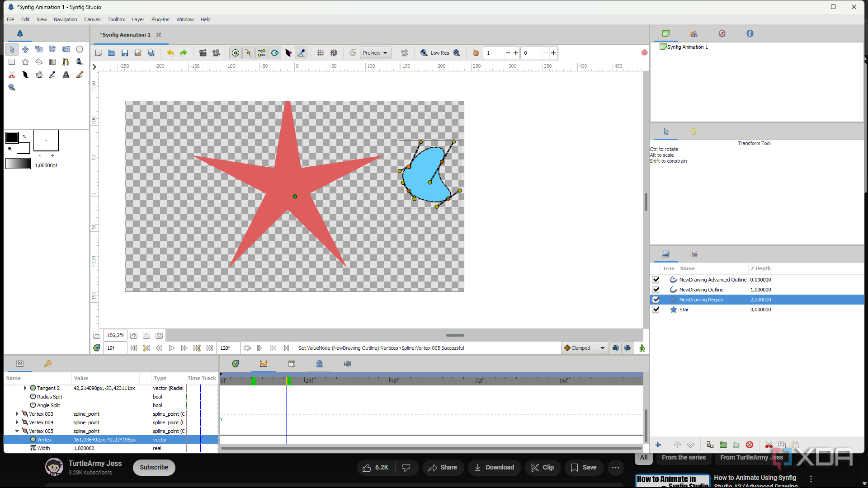Open the Plug-Ins menu
This screenshot has height=488, width=868.
point(160,19)
